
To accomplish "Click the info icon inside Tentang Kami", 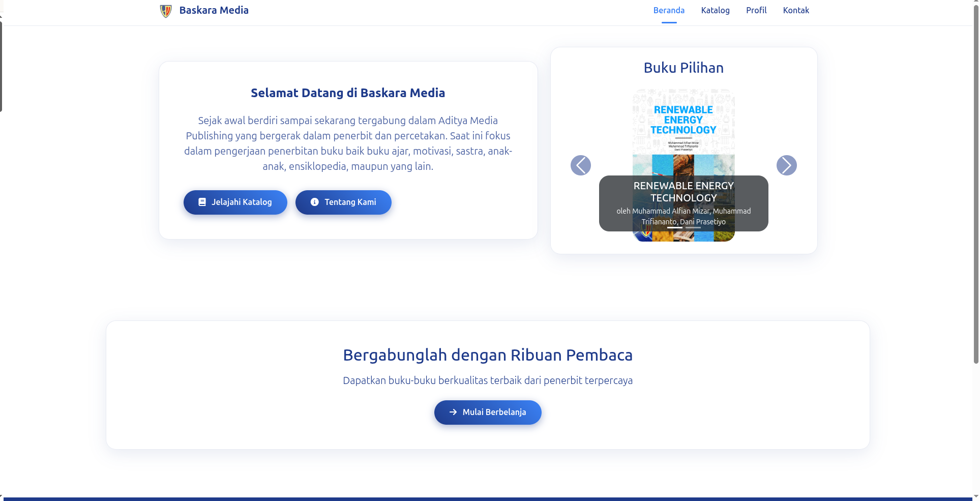I will pos(314,201).
